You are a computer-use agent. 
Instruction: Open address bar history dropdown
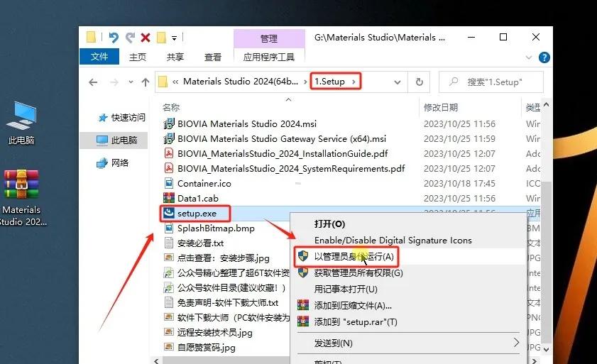coord(397,82)
